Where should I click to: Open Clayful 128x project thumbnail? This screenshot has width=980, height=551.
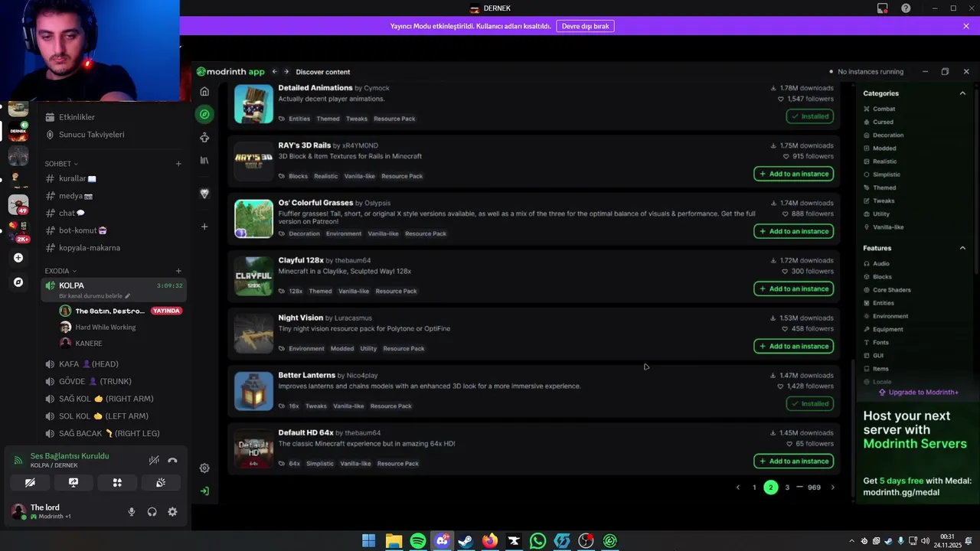[x=253, y=276]
